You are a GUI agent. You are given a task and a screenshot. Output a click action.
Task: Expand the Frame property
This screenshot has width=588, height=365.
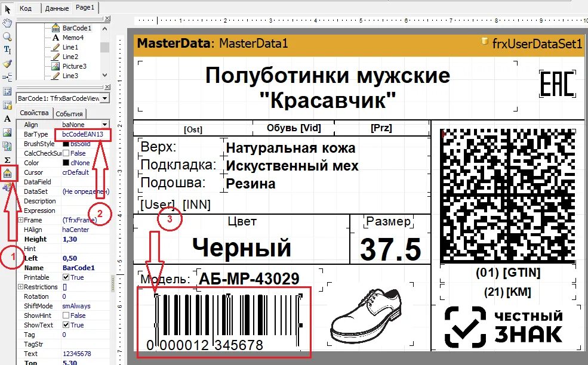(x=21, y=220)
